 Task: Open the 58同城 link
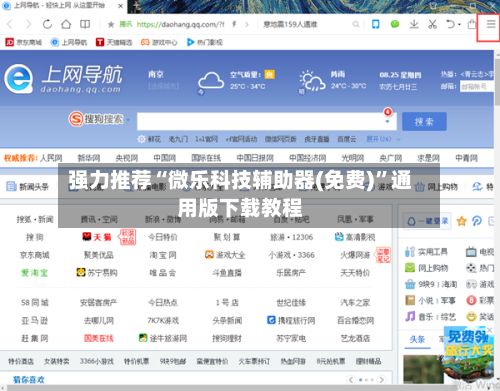coord(35,302)
